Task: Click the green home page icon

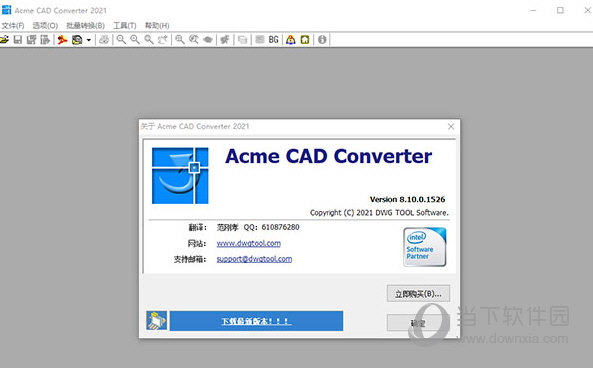Action: tap(305, 39)
